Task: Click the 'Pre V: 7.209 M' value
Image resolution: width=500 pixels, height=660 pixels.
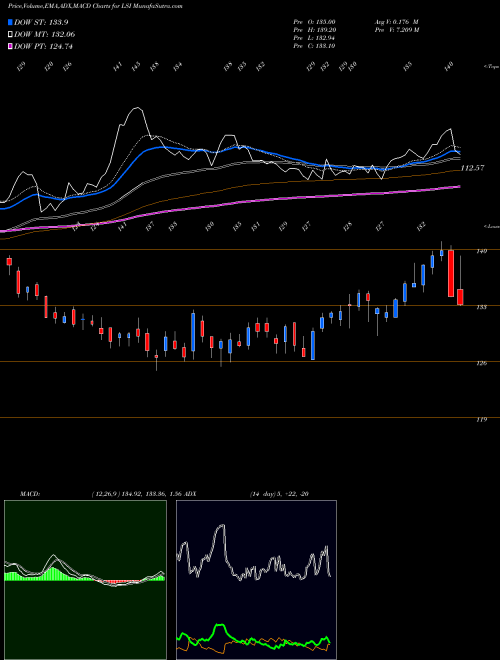Action: 397,30
